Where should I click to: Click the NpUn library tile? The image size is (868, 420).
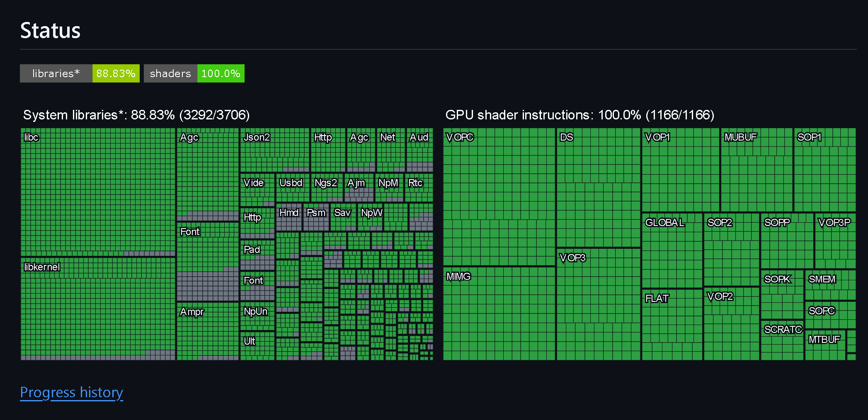pos(257,316)
